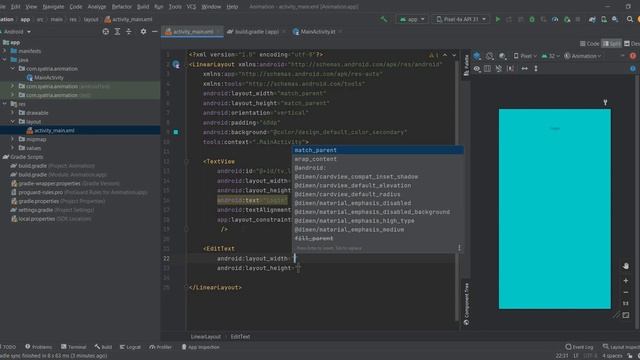Click the Design Surface layers icon
Image resolution: width=640 pixels, height=360 pixels.
pyautogui.click(x=477, y=56)
